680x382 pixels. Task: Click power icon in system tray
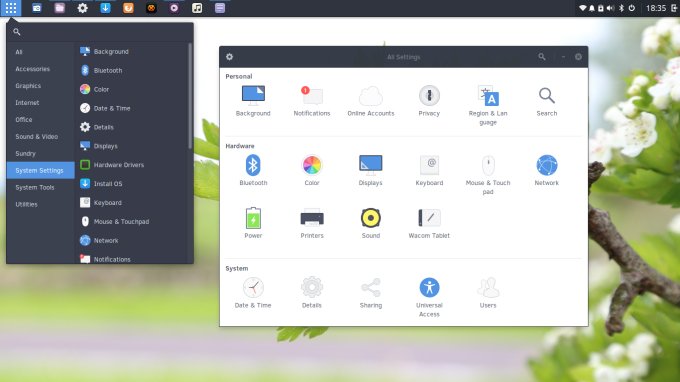point(632,8)
